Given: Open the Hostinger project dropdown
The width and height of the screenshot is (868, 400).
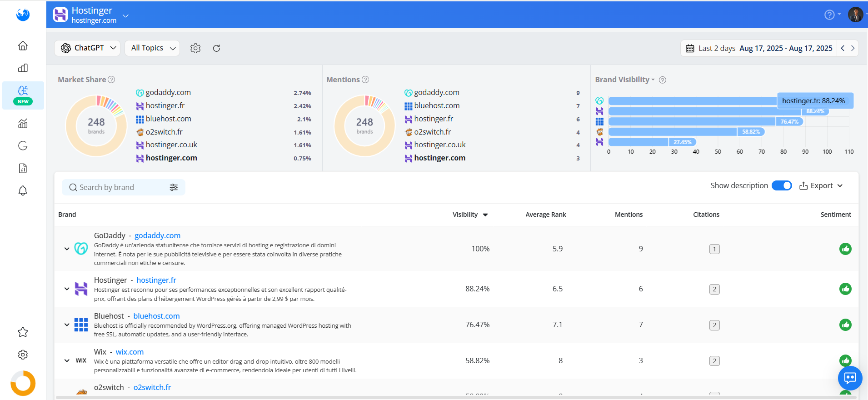Looking at the screenshot, I should pyautogui.click(x=126, y=15).
